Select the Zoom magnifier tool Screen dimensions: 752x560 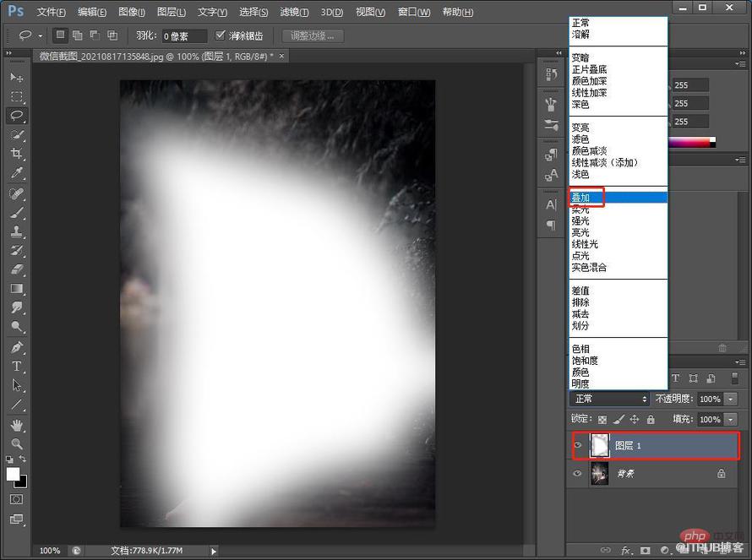[x=17, y=444]
